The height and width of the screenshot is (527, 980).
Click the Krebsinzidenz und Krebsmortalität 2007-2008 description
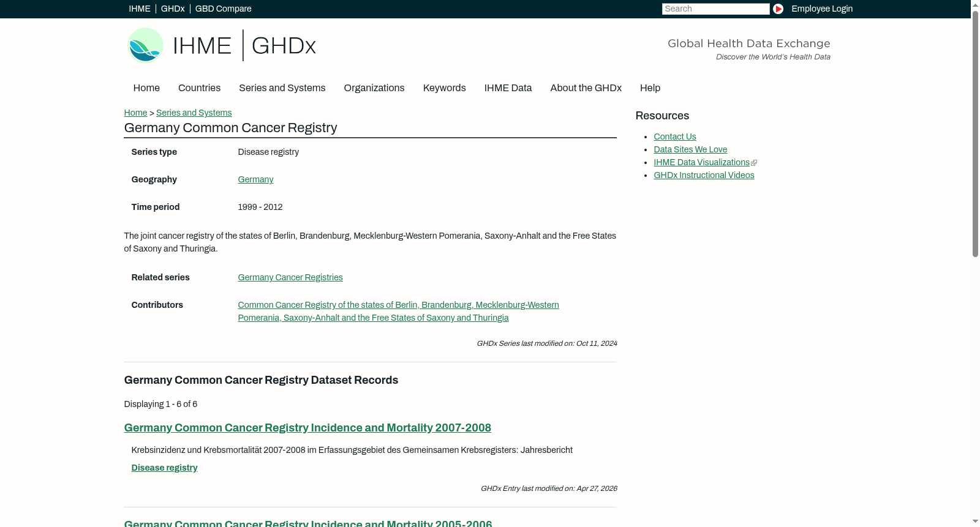pyautogui.click(x=352, y=450)
